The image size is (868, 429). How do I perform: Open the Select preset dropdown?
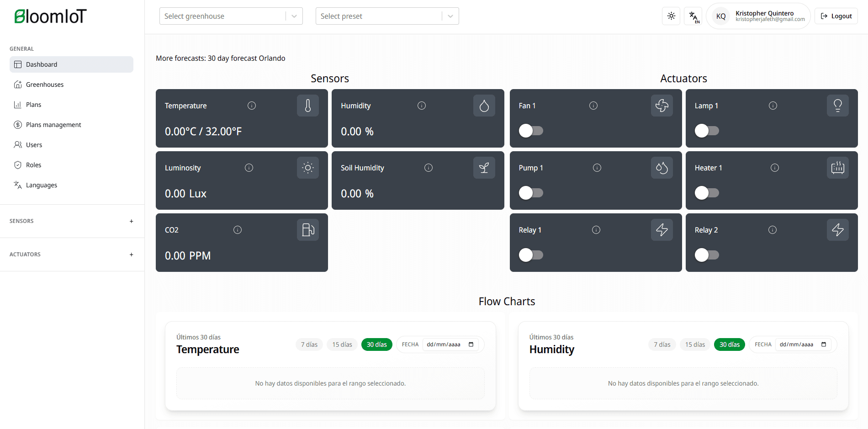pos(387,16)
